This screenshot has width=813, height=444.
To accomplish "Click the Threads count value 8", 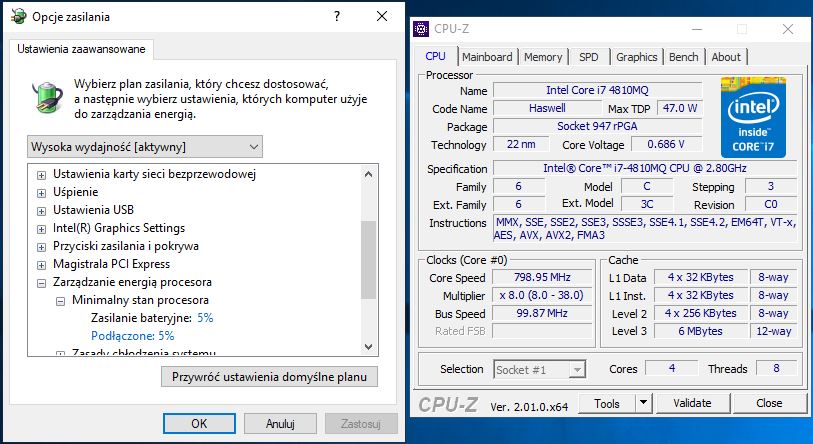I will [776, 368].
